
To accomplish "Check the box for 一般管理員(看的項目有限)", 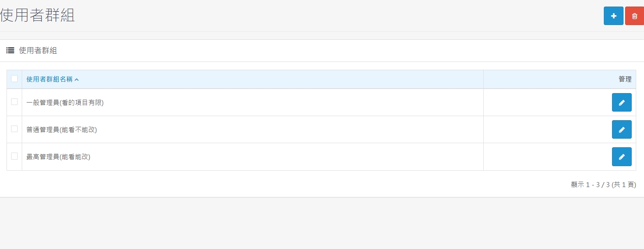I will (14, 102).
